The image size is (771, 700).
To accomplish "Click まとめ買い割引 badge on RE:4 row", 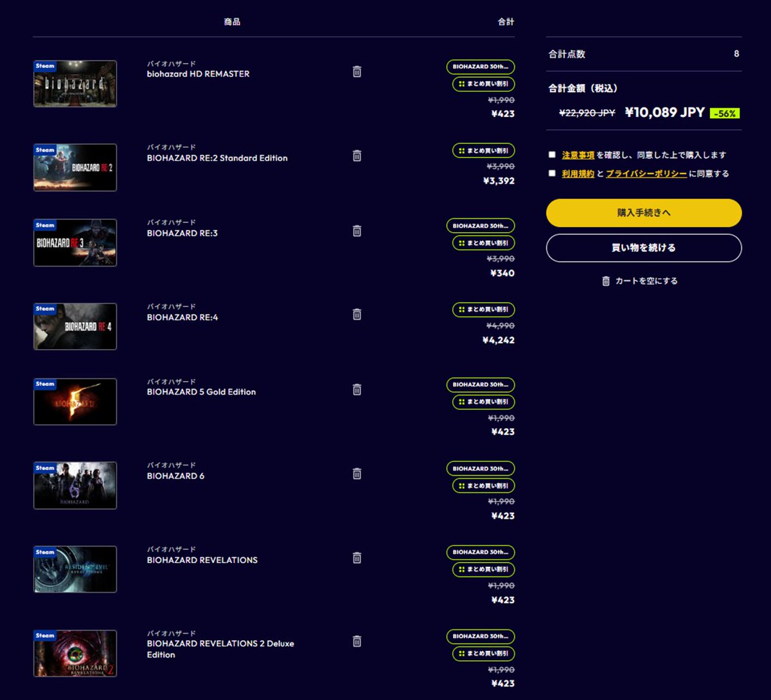I will click(484, 310).
